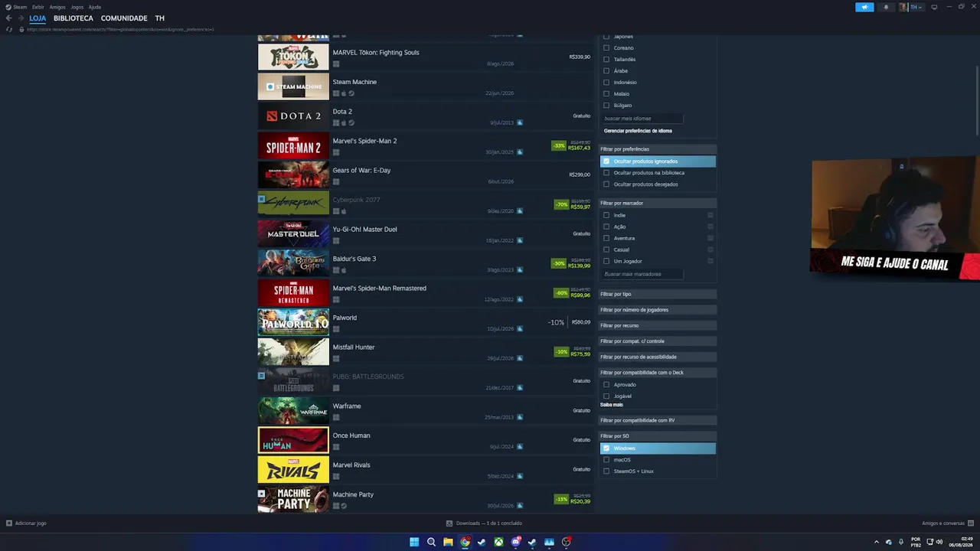The image size is (980, 551).
Task: Collapse the Filtrar por preferências section
Action: tap(658, 149)
